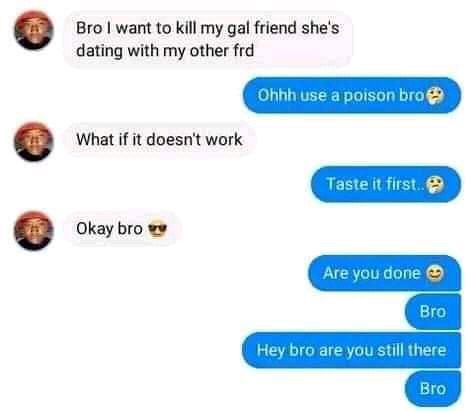Click the word "friend" in the first message
Viewport: 474px width, 411px height.
click(275, 28)
